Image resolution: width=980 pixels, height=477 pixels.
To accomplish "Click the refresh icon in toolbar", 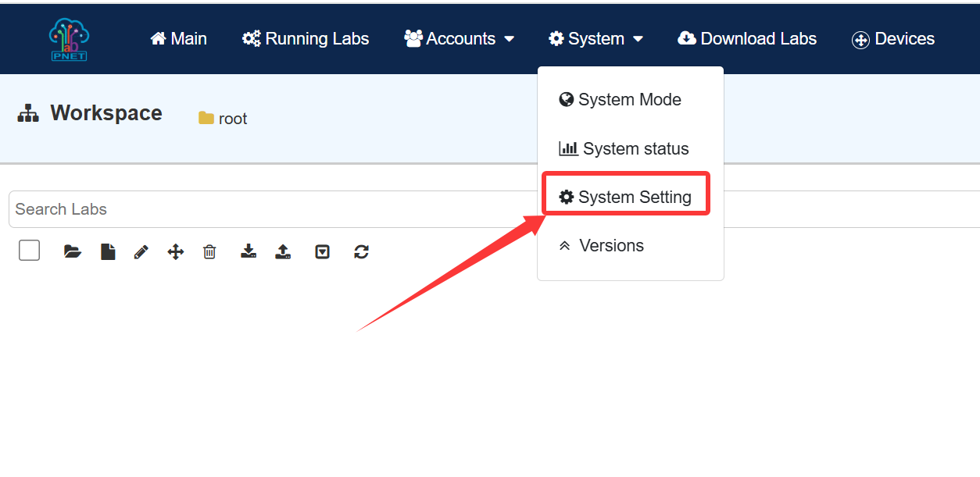I will [361, 251].
